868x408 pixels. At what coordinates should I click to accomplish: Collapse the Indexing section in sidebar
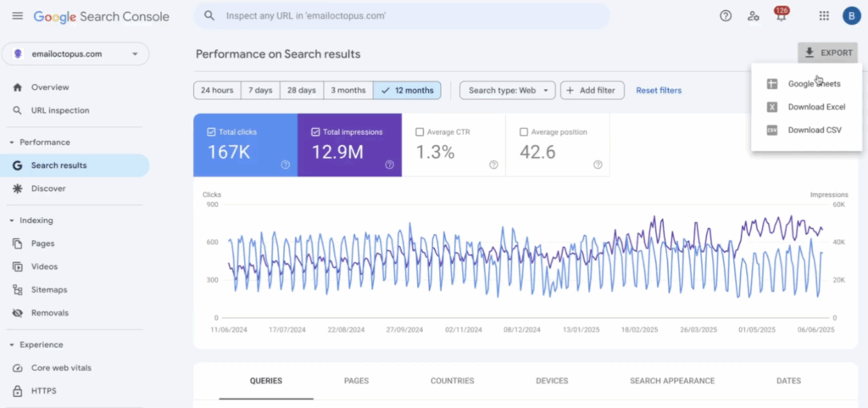[12, 221]
